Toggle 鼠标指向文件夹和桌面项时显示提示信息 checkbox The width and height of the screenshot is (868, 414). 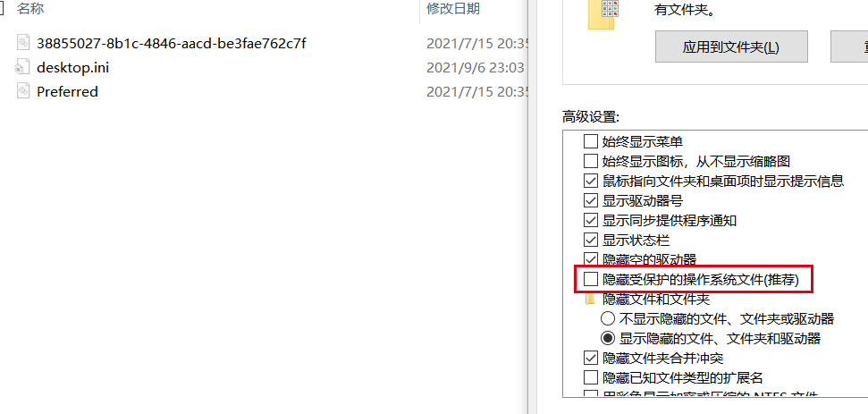point(591,181)
